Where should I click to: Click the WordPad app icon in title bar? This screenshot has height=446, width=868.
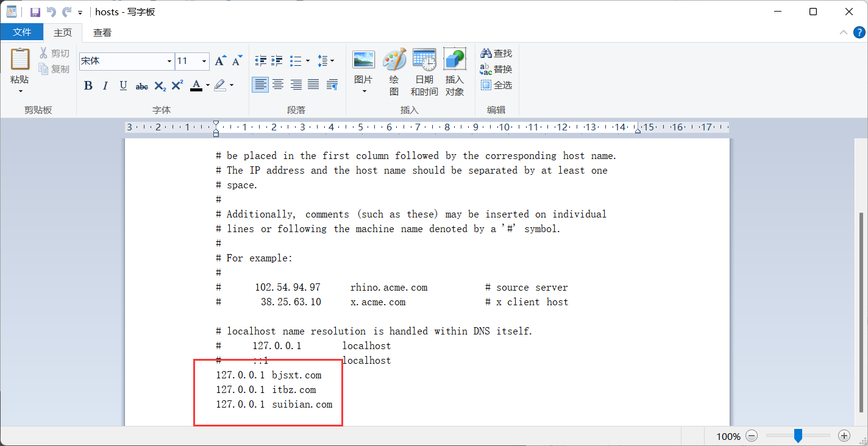12,12
